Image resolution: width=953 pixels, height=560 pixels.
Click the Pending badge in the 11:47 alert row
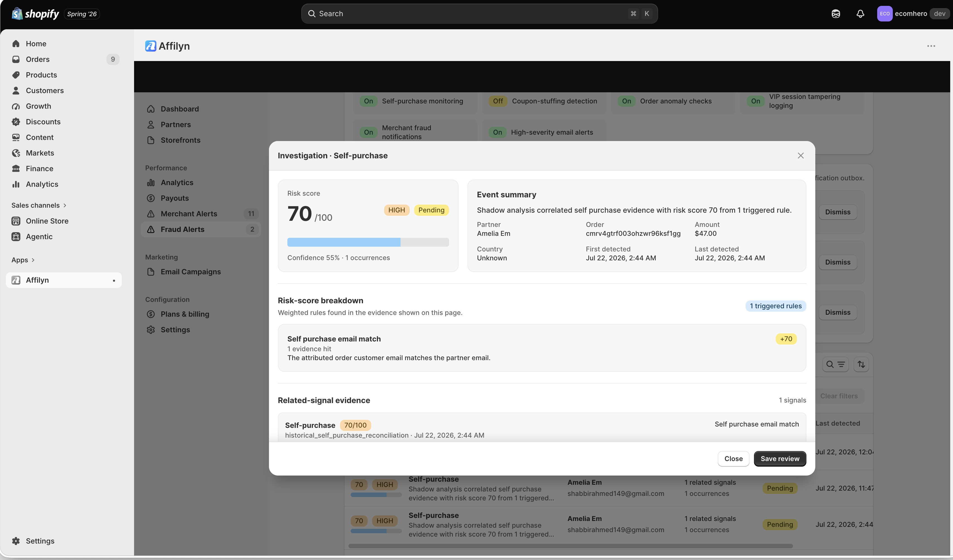pyautogui.click(x=780, y=489)
